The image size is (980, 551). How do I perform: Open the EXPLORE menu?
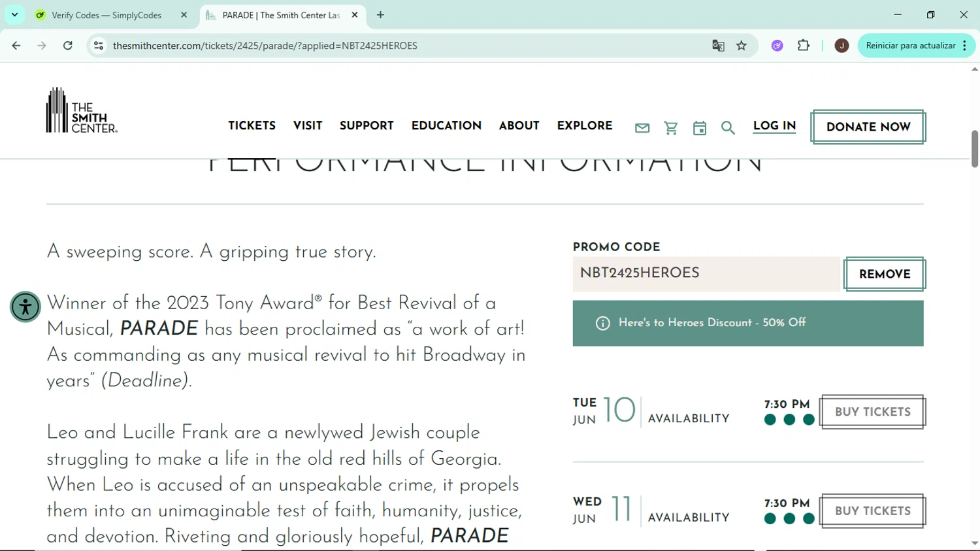(585, 126)
